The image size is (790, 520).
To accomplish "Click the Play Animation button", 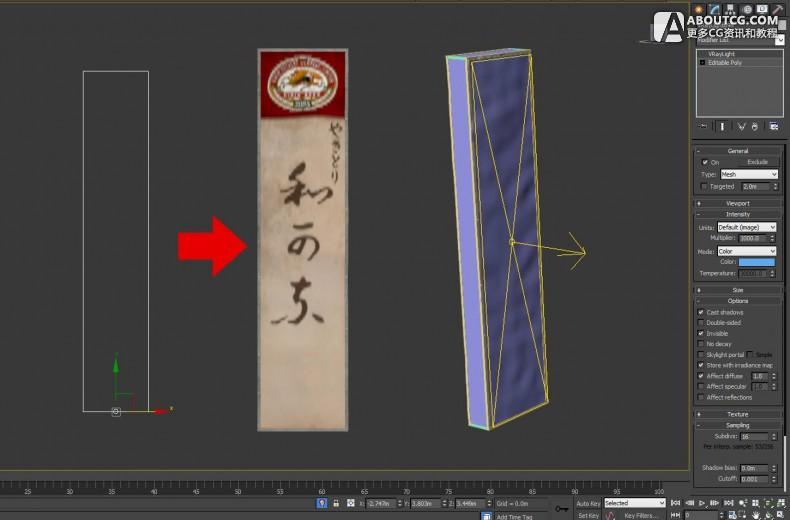I will [702, 503].
